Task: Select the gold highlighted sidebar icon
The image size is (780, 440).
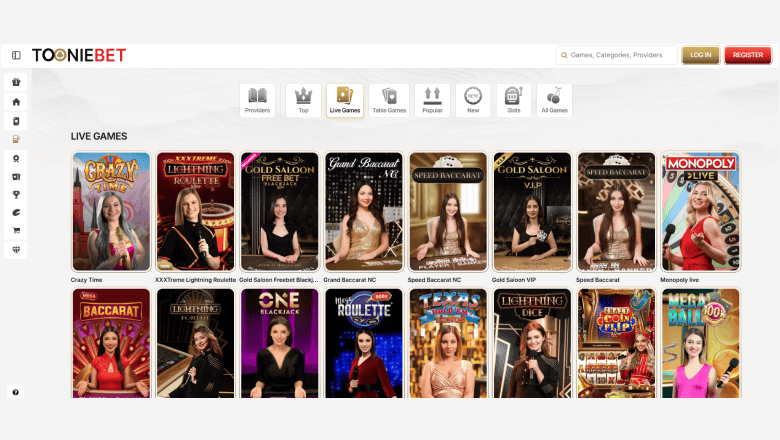Action: click(x=16, y=139)
